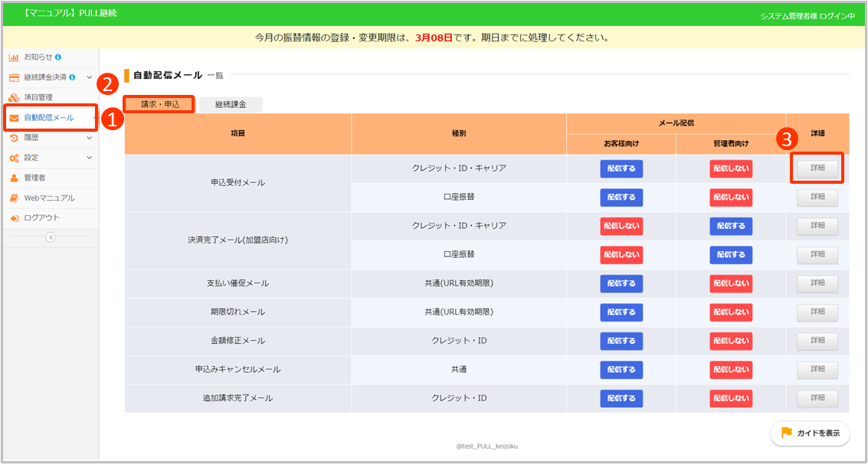Expand the 履歴 submenu chevron
Viewport: 868px width, 464px height.
[x=90, y=138]
